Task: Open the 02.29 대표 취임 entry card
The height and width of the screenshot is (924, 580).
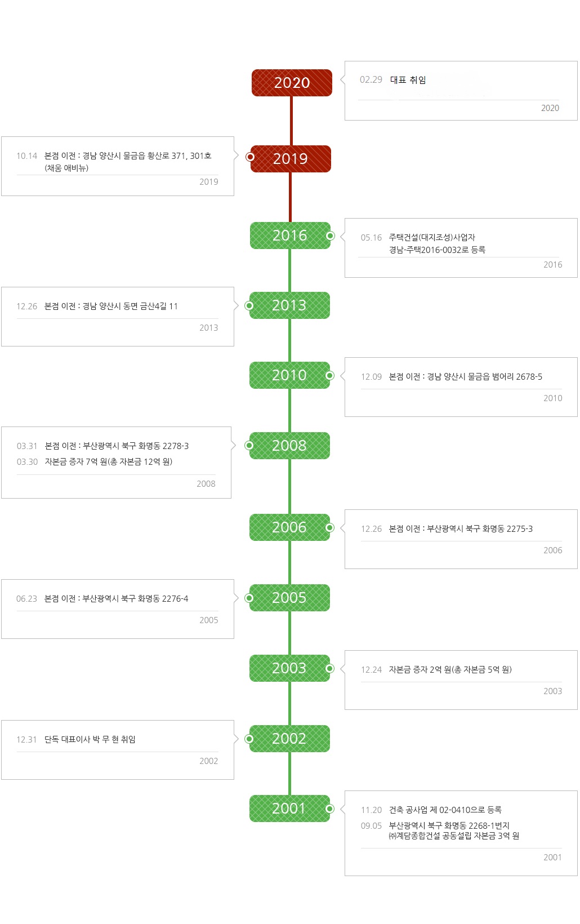Action: coord(461,91)
